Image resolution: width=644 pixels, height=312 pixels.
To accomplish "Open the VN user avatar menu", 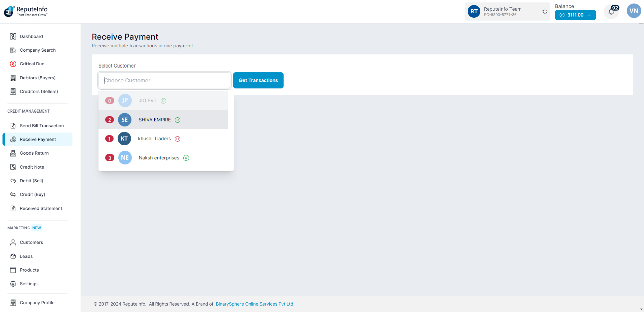I will (x=633, y=11).
